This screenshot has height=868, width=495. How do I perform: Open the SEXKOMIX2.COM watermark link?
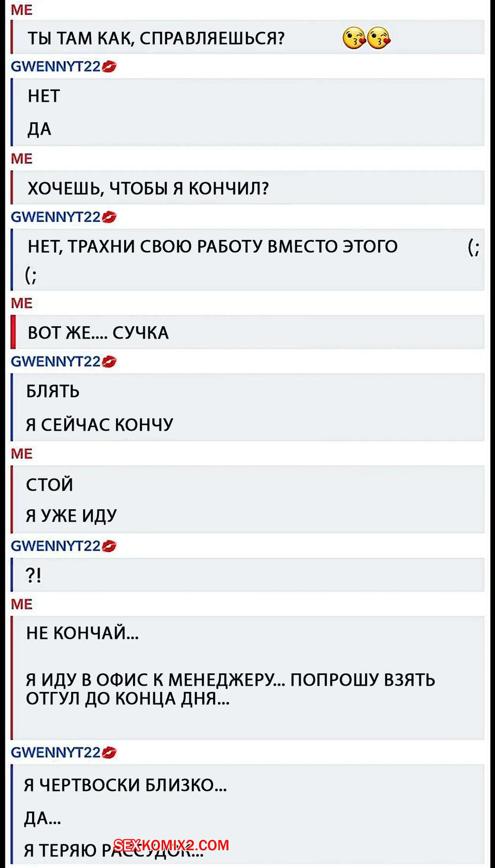(x=171, y=845)
